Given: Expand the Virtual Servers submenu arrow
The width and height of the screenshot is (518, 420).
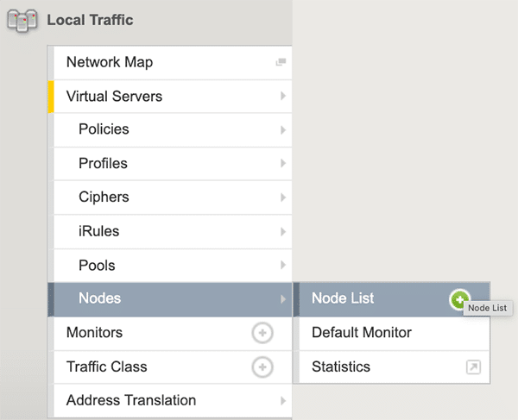Looking at the screenshot, I should (x=282, y=97).
